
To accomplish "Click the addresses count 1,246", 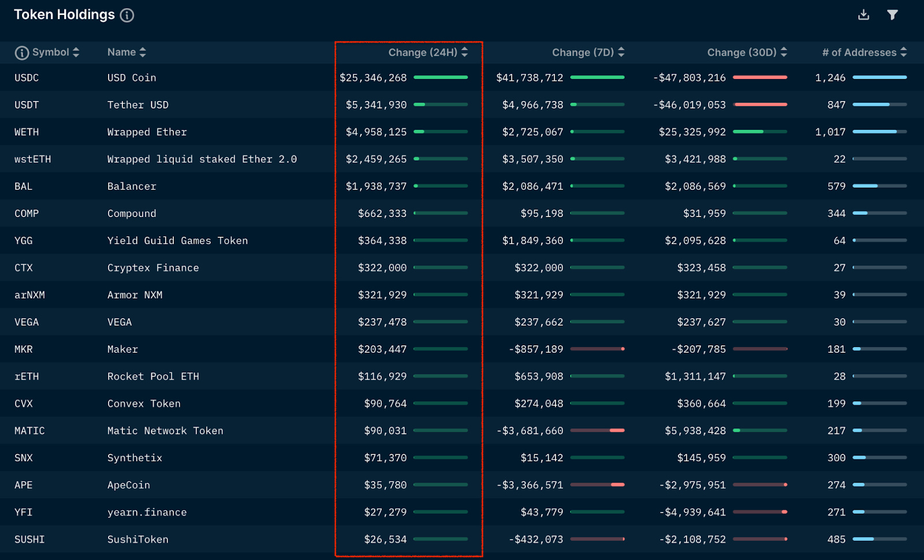I will (x=830, y=77).
